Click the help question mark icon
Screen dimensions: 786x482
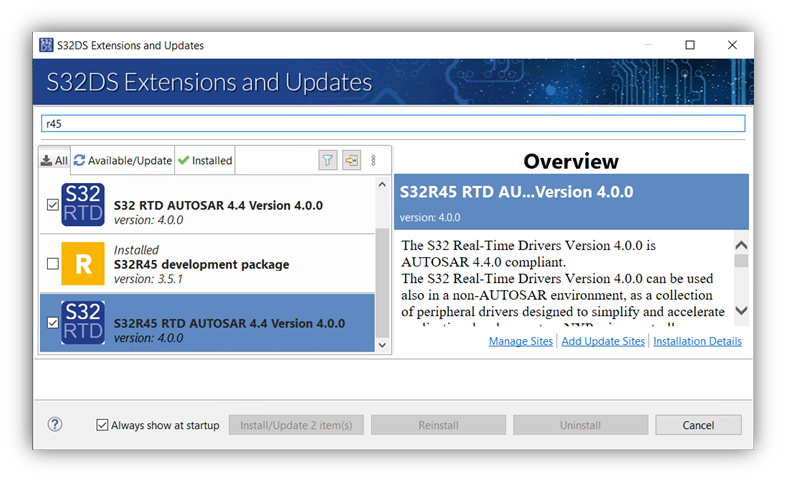[55, 425]
